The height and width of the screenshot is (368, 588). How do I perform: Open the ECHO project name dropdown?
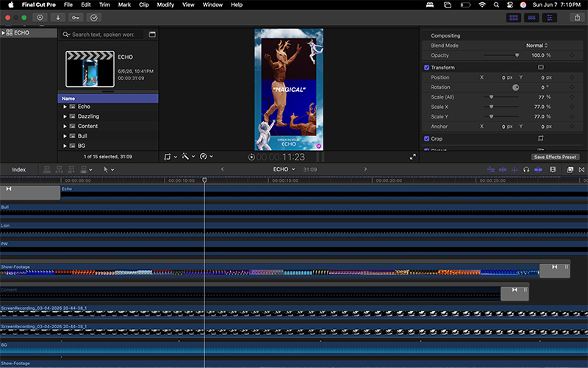pos(284,169)
